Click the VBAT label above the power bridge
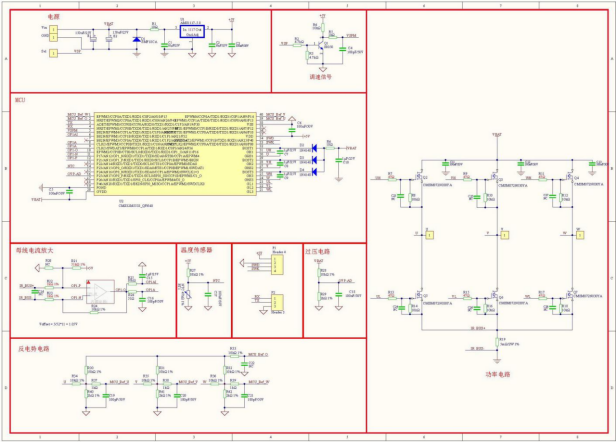 pos(497,135)
